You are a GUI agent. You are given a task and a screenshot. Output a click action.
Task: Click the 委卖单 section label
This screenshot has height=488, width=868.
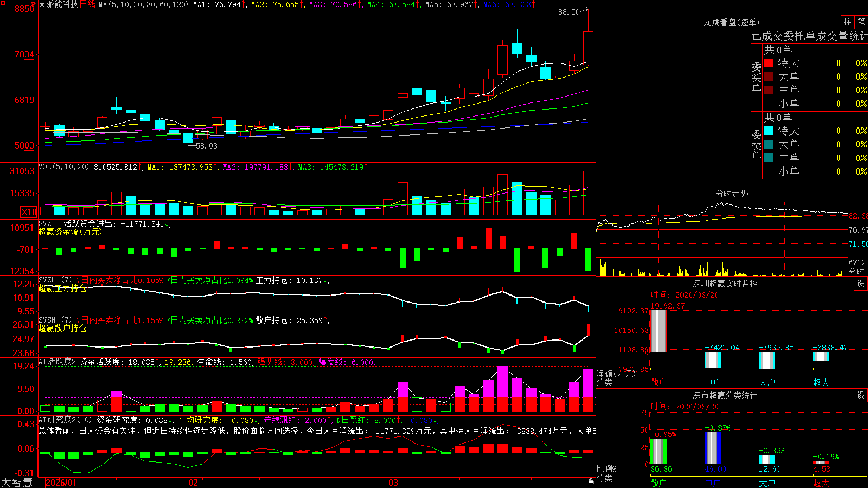click(x=756, y=145)
